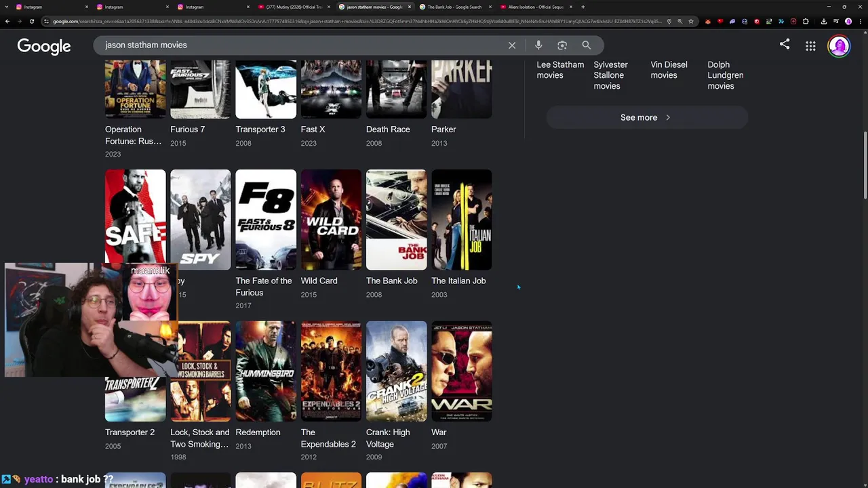Image resolution: width=868 pixels, height=488 pixels.
Task: Open Death Race title text
Action: pyautogui.click(x=388, y=129)
